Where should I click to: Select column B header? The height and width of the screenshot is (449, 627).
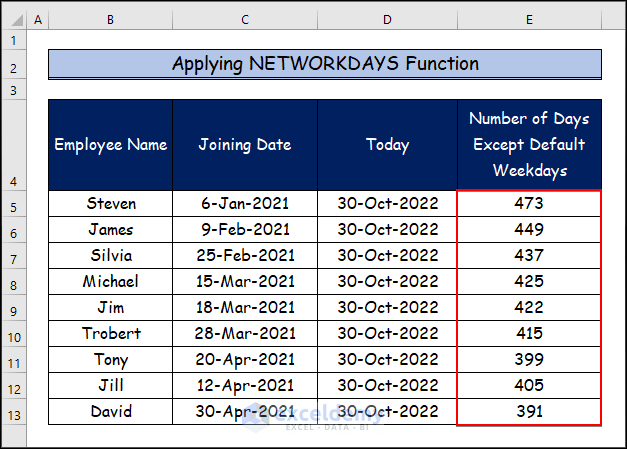[x=111, y=20]
